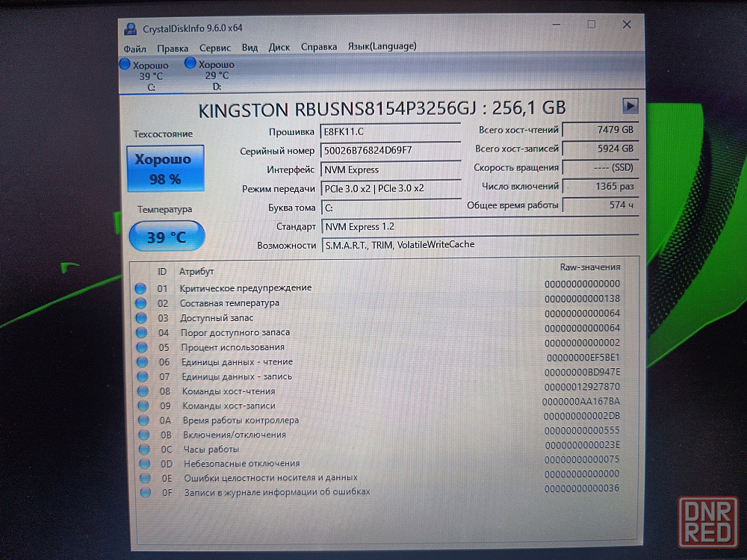Open the Сервис menu
Screen dimensions: 747x560
tap(215, 47)
